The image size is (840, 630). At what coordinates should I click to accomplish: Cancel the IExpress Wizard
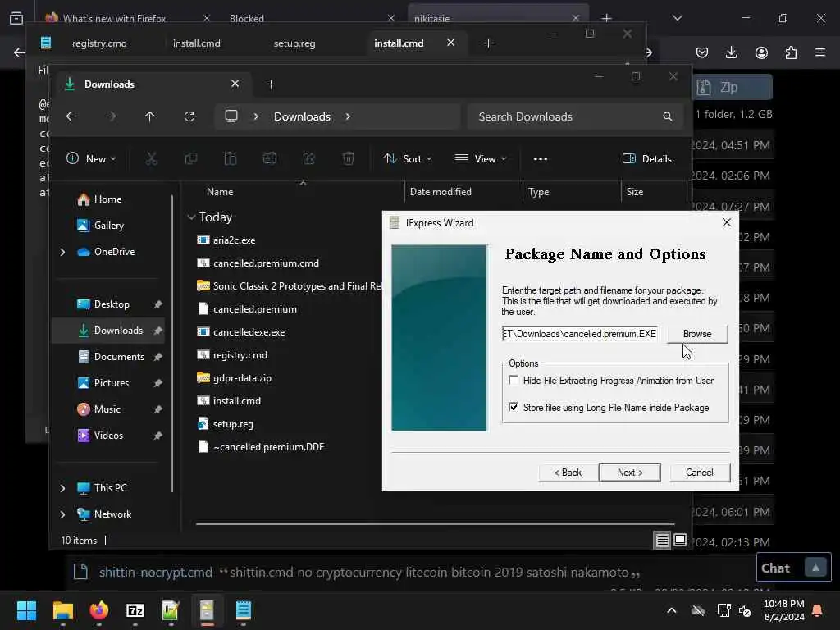(x=699, y=472)
